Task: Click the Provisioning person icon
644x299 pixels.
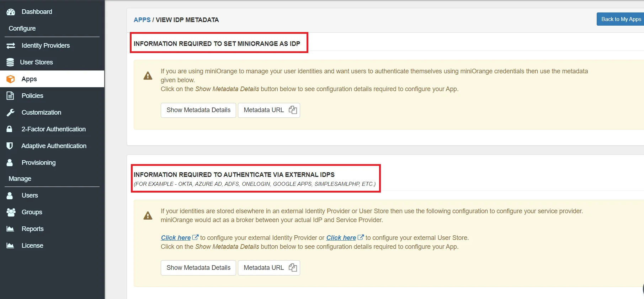Action: 10,162
